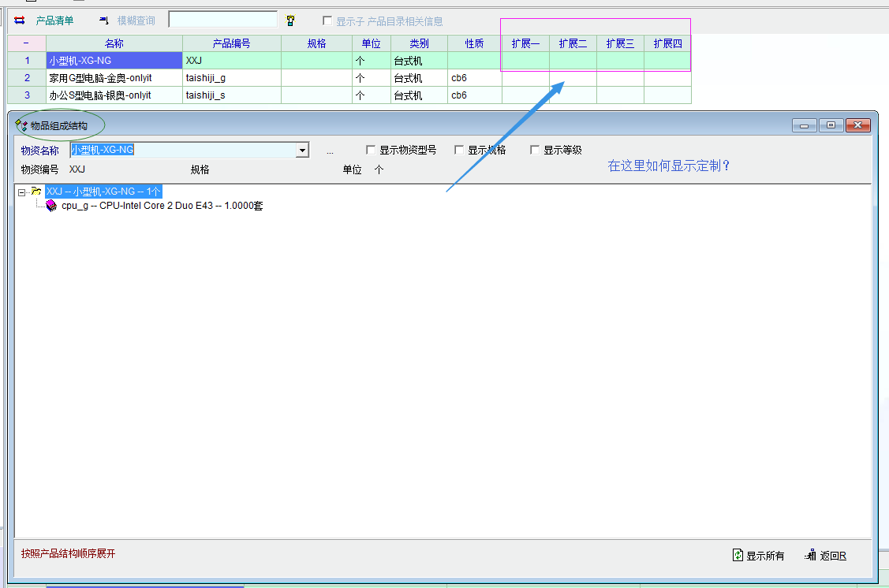Maximize the 物品组成结构 window
The image size is (889, 588).
[831, 125]
